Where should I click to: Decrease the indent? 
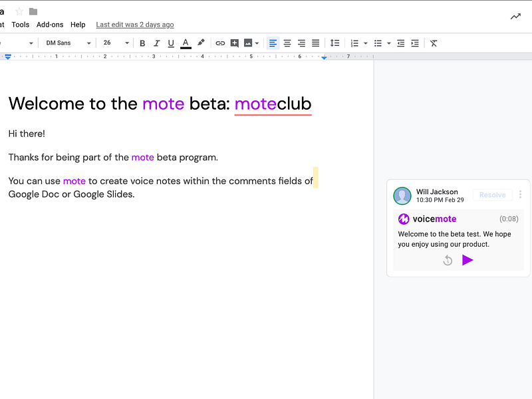[x=401, y=43]
